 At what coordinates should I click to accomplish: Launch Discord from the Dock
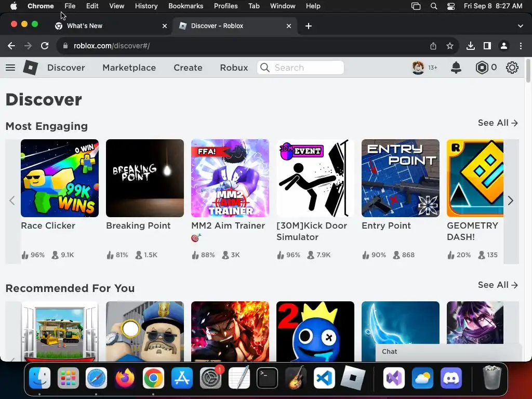451,378
